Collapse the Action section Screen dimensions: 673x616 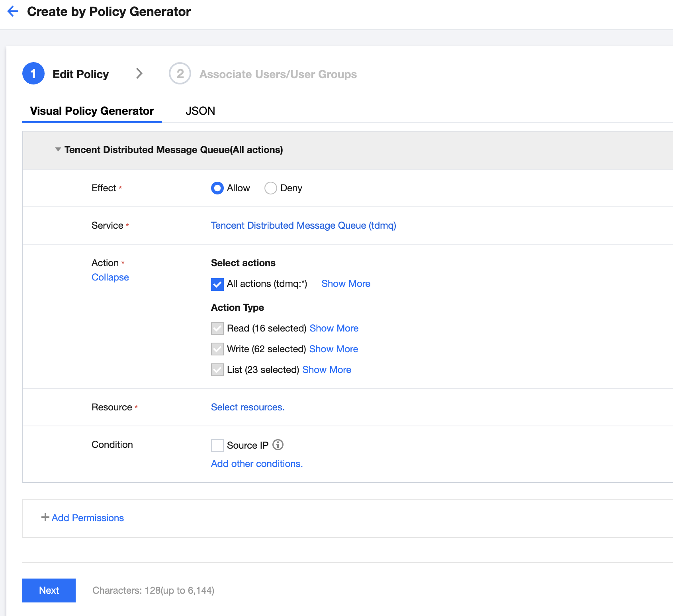point(110,277)
